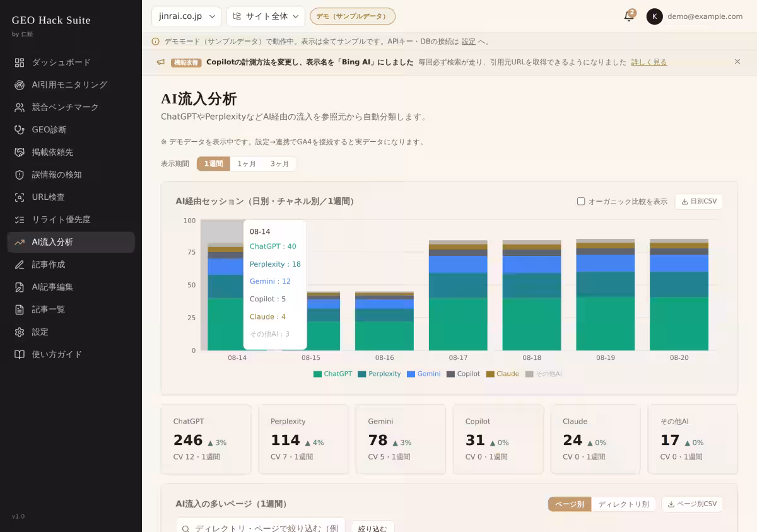
Task: Toggle その他AI series in chart legend
Action: 543,374
